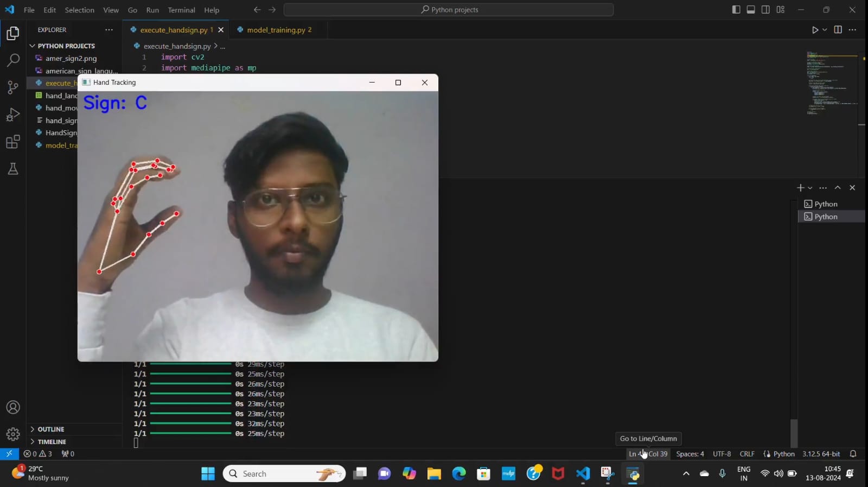Image resolution: width=868 pixels, height=487 pixels.
Task: Open the Search view in activity bar
Action: point(13,60)
